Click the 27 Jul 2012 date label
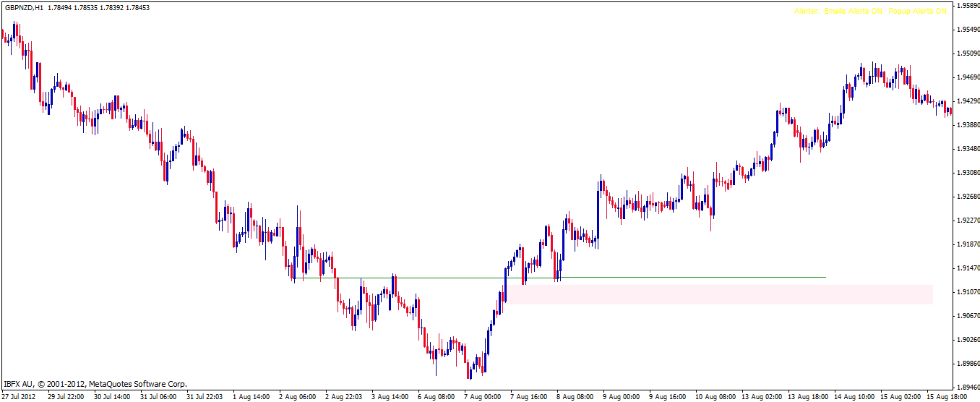980x402 pixels. point(20,397)
